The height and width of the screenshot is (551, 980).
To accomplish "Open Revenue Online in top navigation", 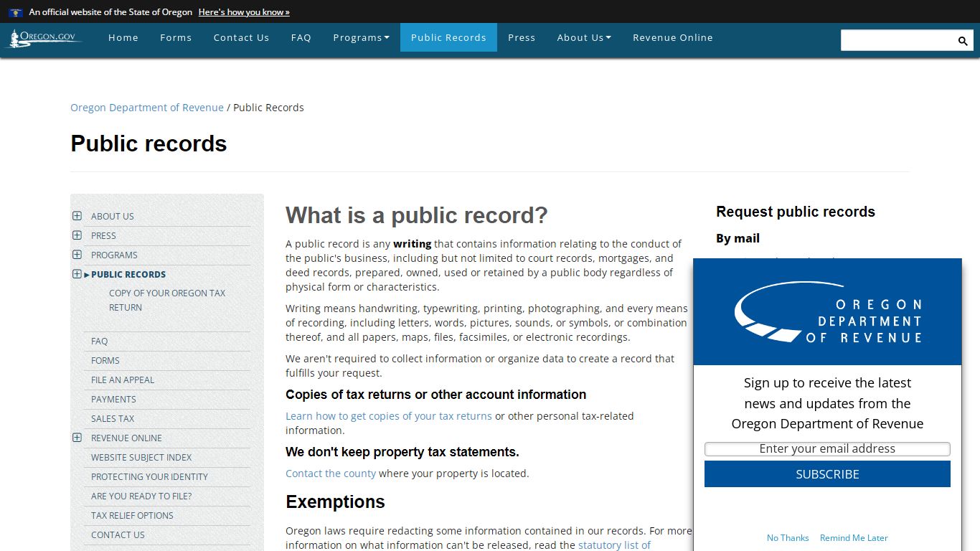I will click(673, 37).
